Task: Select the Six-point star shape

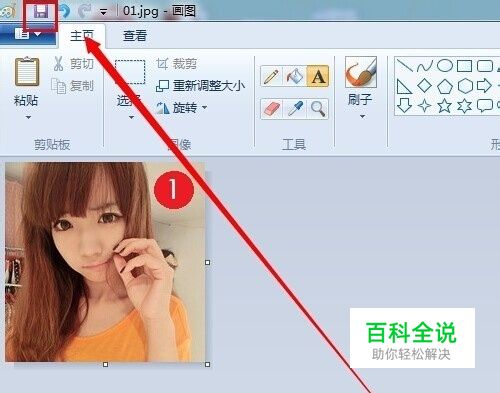Action: (x=465, y=106)
